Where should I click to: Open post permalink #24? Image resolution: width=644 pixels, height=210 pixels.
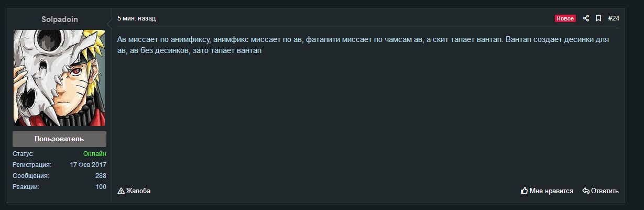[x=614, y=18]
